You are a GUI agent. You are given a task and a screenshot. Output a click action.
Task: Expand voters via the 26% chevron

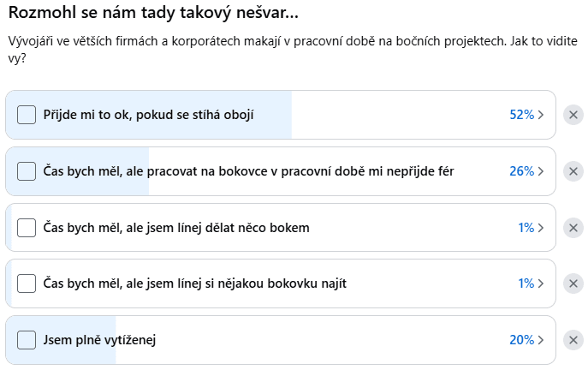[x=541, y=171]
